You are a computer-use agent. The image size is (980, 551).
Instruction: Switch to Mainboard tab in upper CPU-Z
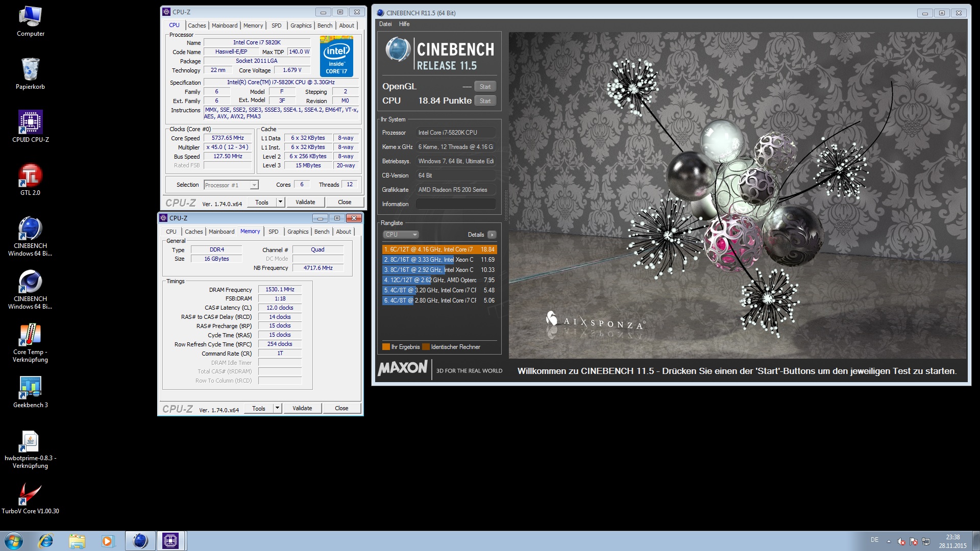point(225,26)
